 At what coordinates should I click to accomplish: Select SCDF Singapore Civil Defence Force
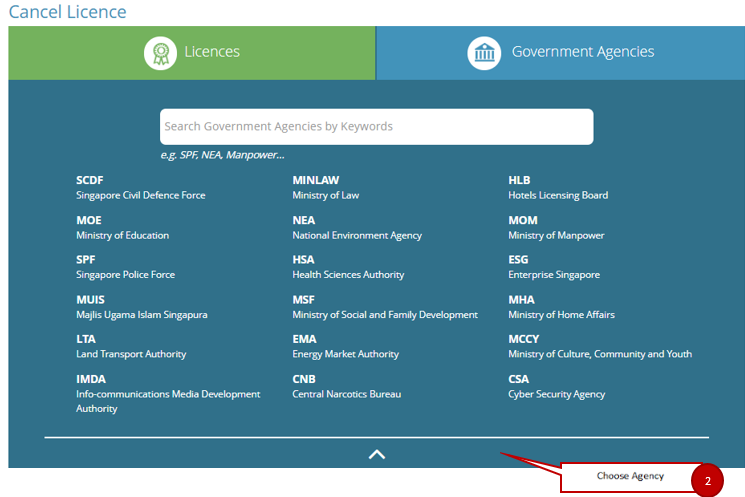(x=140, y=188)
